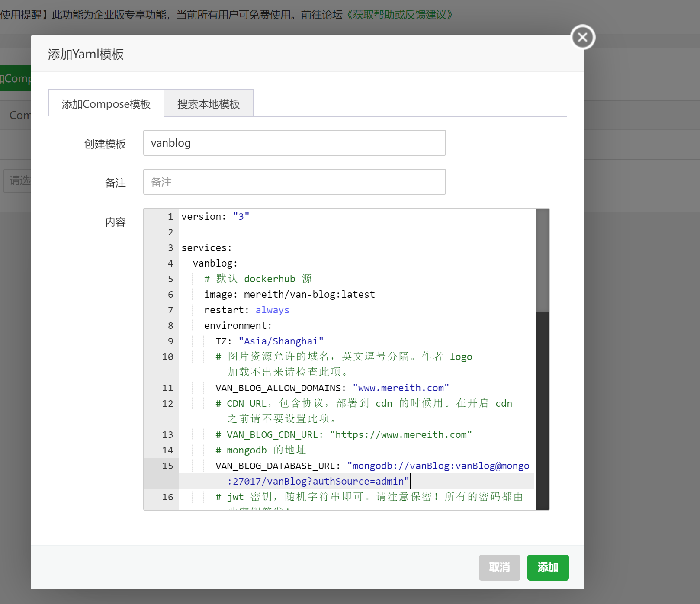The width and height of the screenshot is (700, 604).
Task: Click the green Compose button behind the dialog
Action: click(x=15, y=78)
